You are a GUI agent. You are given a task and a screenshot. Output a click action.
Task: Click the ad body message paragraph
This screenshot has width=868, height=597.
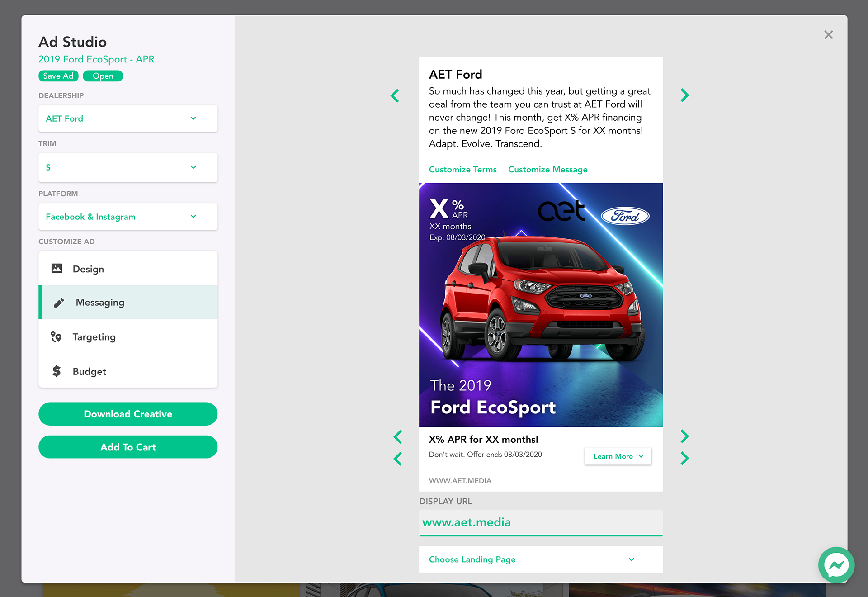point(539,117)
